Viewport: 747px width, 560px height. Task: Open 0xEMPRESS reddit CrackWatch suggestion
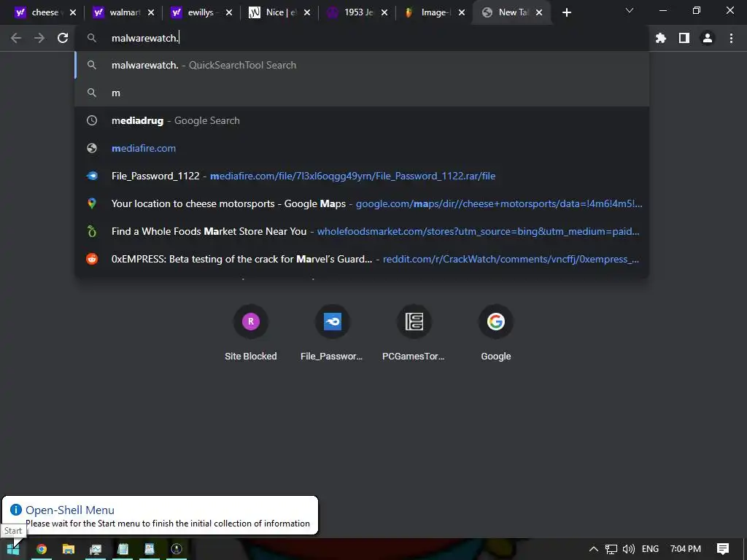click(362, 259)
